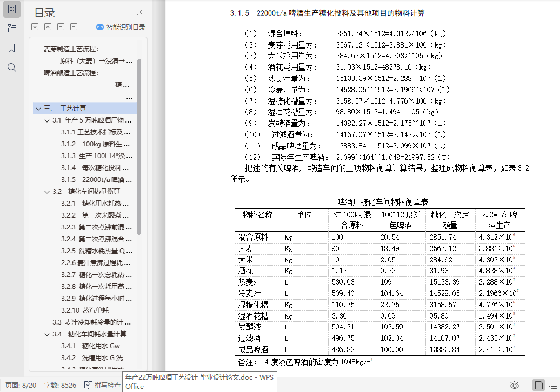Select 3.2.10 蒸汽单耗 entry
Screen dimensions: 560x392
(x=85, y=310)
